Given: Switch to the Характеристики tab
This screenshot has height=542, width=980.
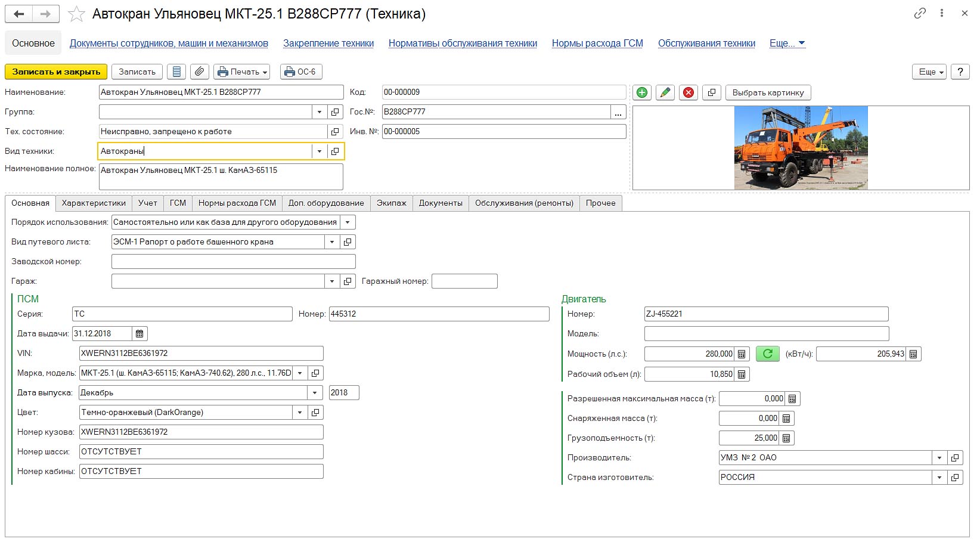Looking at the screenshot, I should 94,203.
